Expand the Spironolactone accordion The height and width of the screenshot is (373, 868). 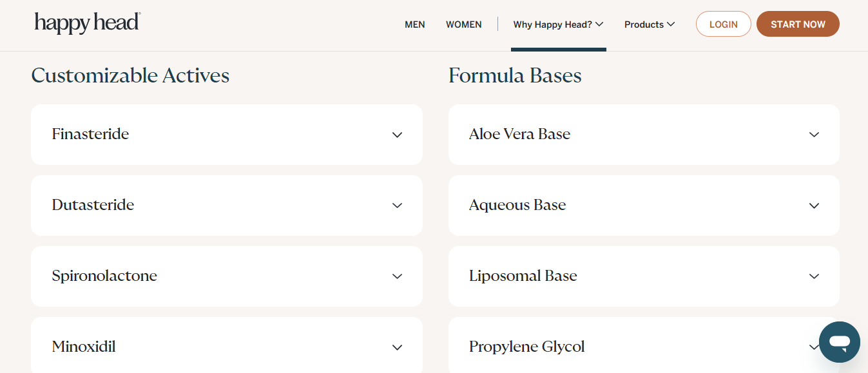227,276
